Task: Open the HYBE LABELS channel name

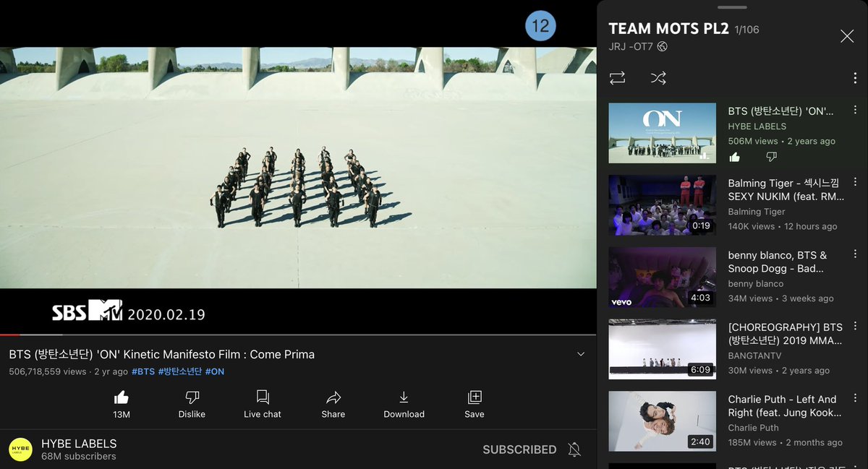Action: point(79,443)
